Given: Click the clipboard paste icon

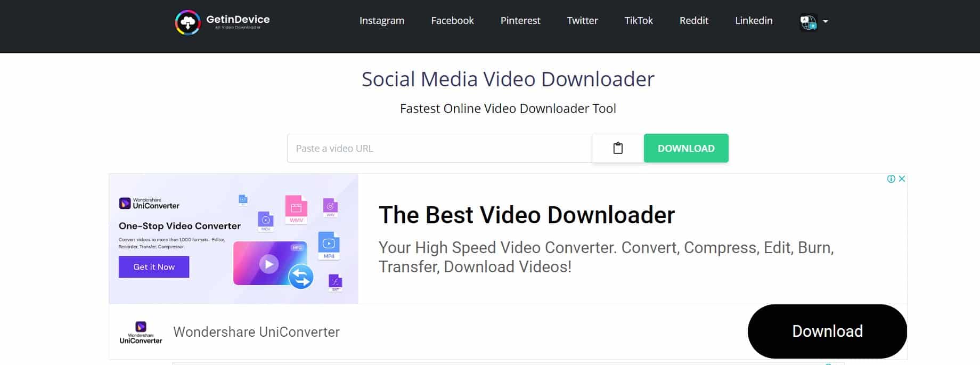Looking at the screenshot, I should click(618, 148).
